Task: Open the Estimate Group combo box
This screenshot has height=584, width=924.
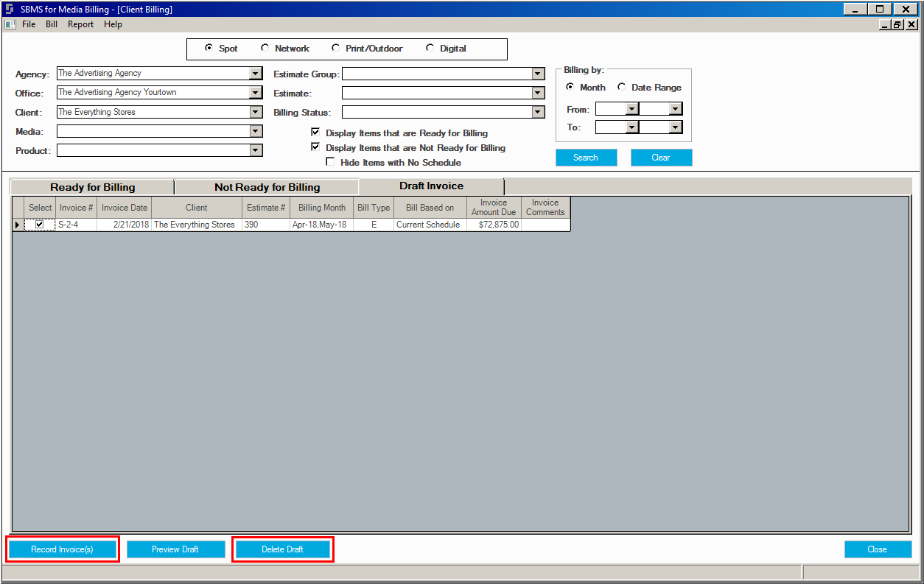Action: [539, 74]
